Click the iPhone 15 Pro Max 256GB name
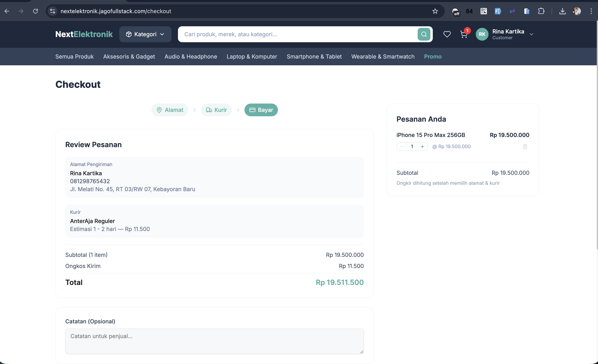The width and height of the screenshot is (598, 364). 431,135
